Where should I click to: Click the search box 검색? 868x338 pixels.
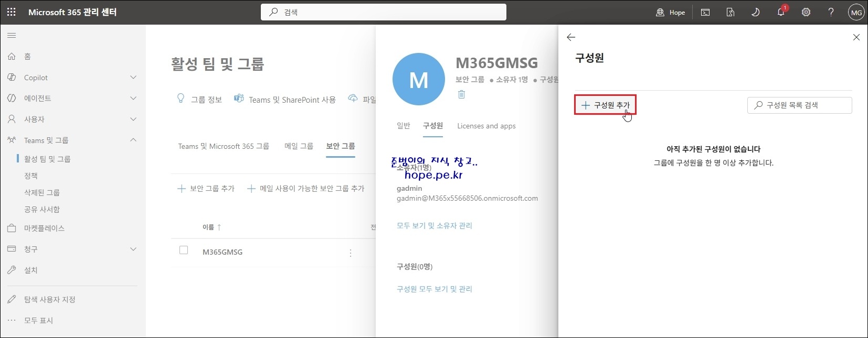pos(384,12)
